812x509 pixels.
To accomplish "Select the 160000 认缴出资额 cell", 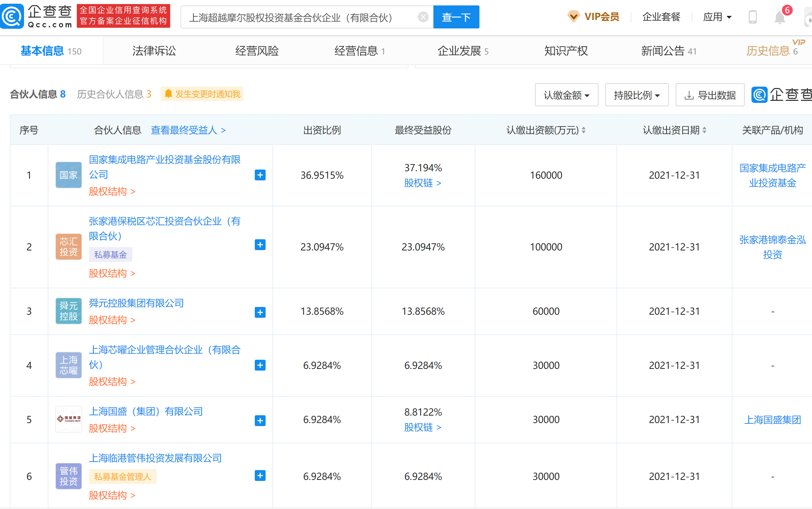I will [x=546, y=175].
